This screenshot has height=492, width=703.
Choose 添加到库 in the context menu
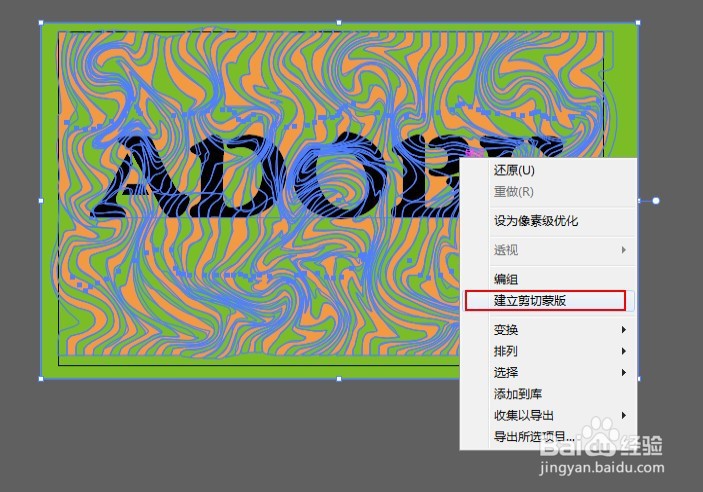548,394
